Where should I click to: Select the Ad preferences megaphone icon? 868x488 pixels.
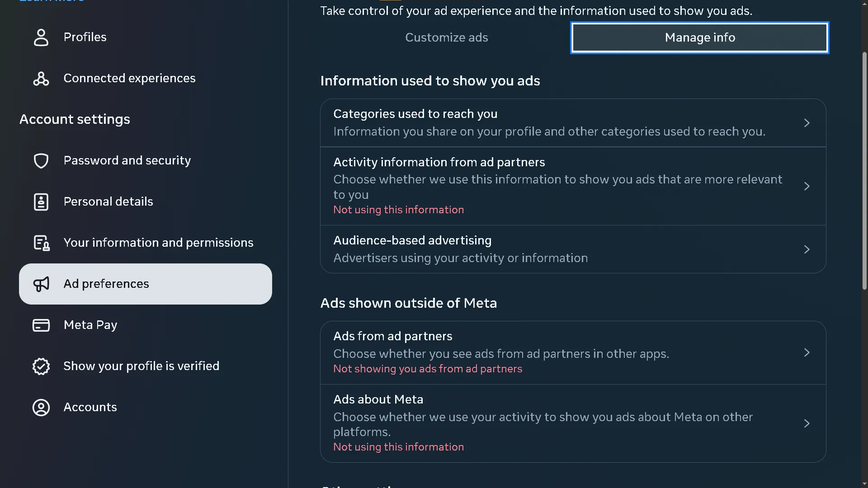tap(41, 284)
